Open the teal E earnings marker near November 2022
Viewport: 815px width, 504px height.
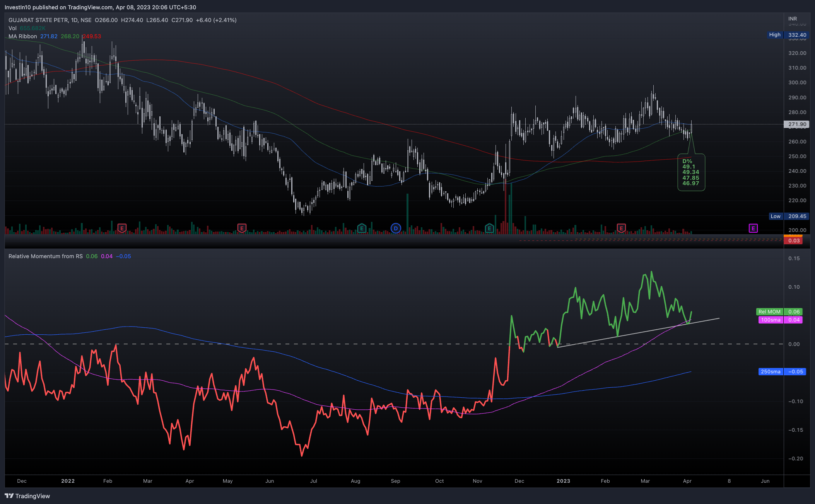coord(489,228)
